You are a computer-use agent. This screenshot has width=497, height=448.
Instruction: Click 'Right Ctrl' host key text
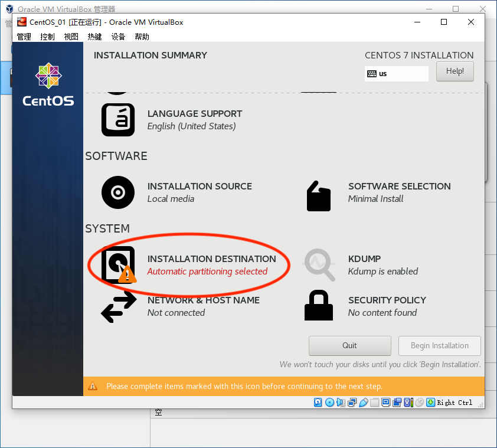pos(455,403)
